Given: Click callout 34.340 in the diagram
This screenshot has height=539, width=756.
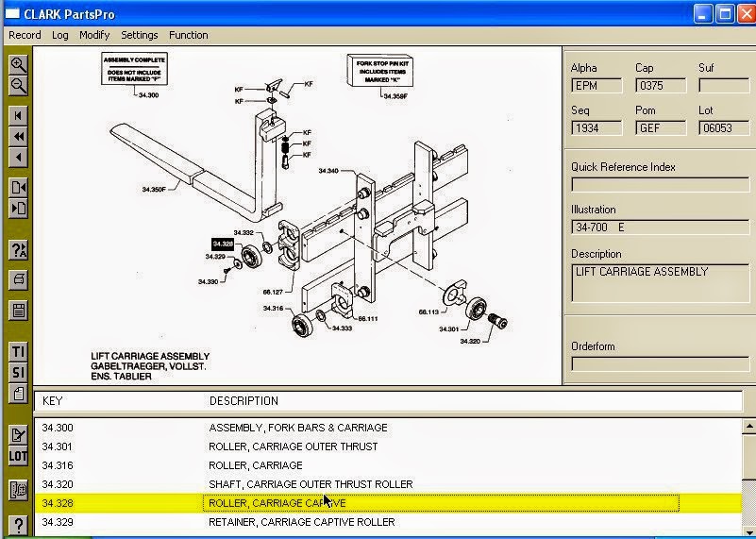Looking at the screenshot, I should pyautogui.click(x=328, y=171).
